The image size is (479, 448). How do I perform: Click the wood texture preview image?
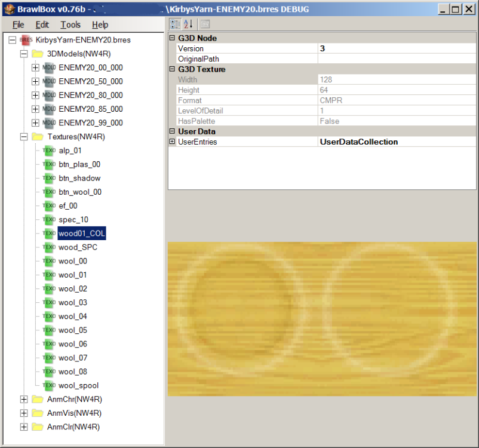coord(322,318)
